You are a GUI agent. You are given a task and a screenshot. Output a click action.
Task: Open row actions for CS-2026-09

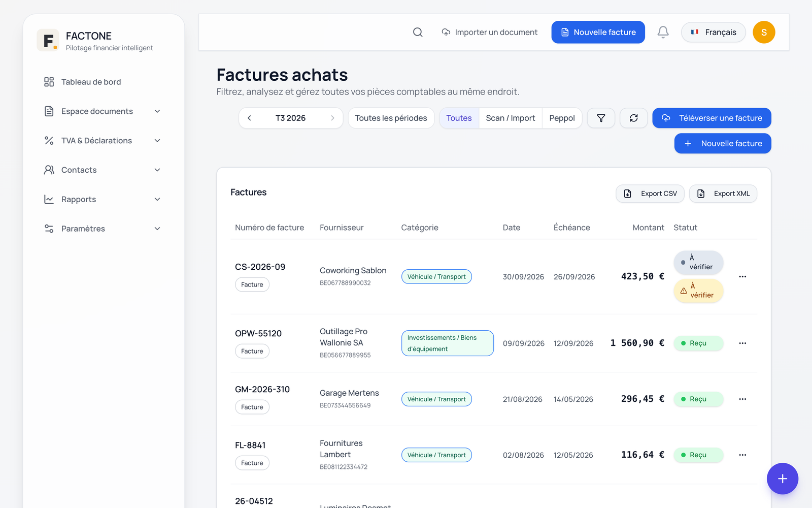pos(742,276)
